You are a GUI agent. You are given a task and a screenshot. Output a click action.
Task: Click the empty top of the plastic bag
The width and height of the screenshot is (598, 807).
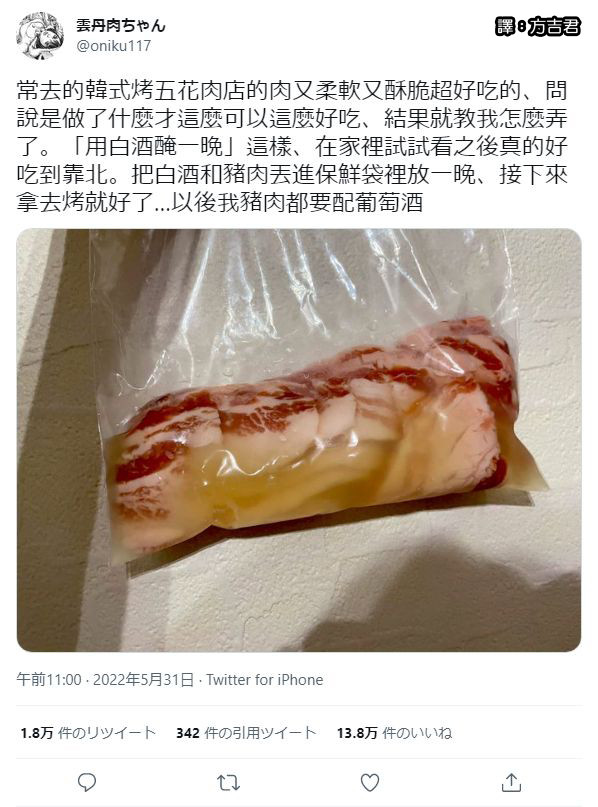(298, 288)
